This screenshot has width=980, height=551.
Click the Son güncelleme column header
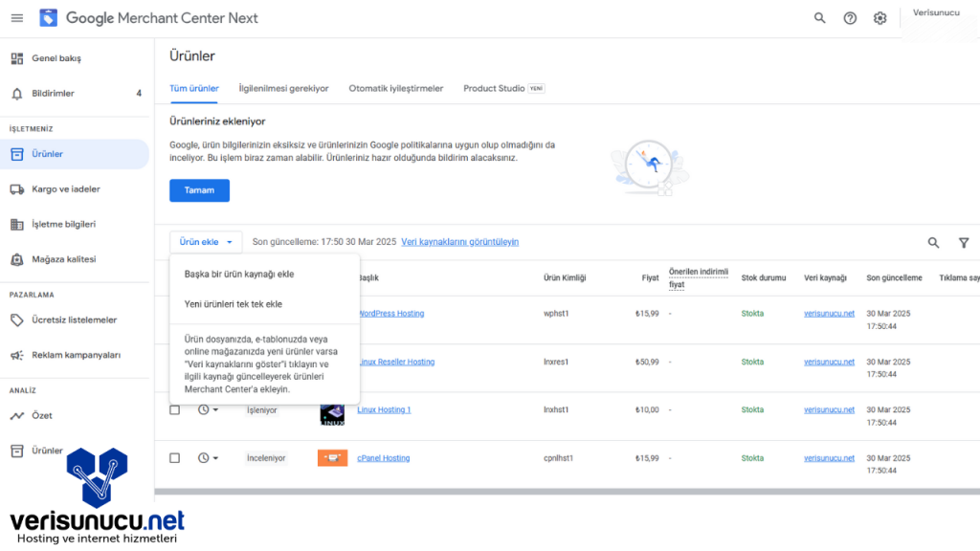(894, 278)
